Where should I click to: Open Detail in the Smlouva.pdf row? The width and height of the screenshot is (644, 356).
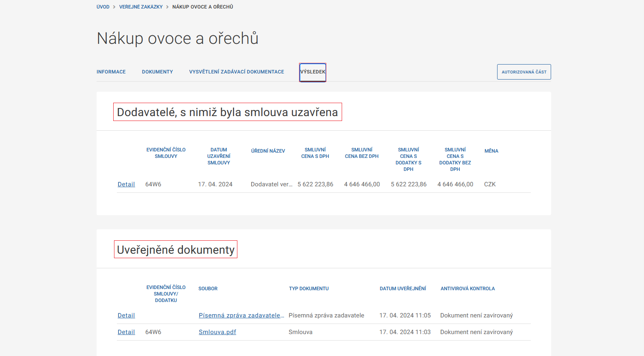tap(126, 332)
